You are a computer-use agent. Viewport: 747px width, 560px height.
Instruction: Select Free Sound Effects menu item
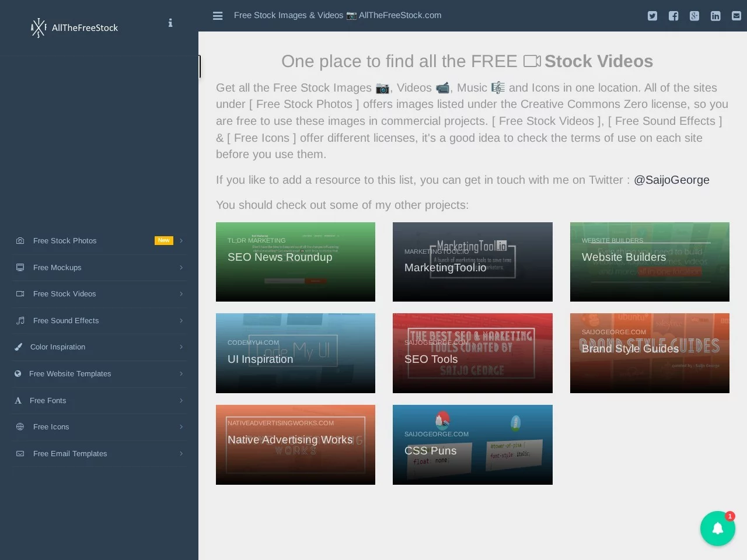click(66, 321)
